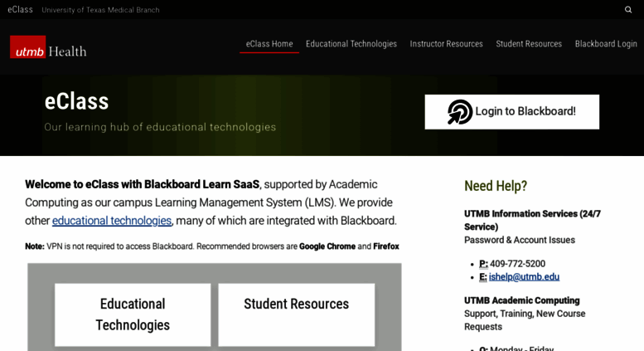Screen dimensions: 644x351
Task: Open Educational Technologies nav menu item
Action: coord(351,44)
